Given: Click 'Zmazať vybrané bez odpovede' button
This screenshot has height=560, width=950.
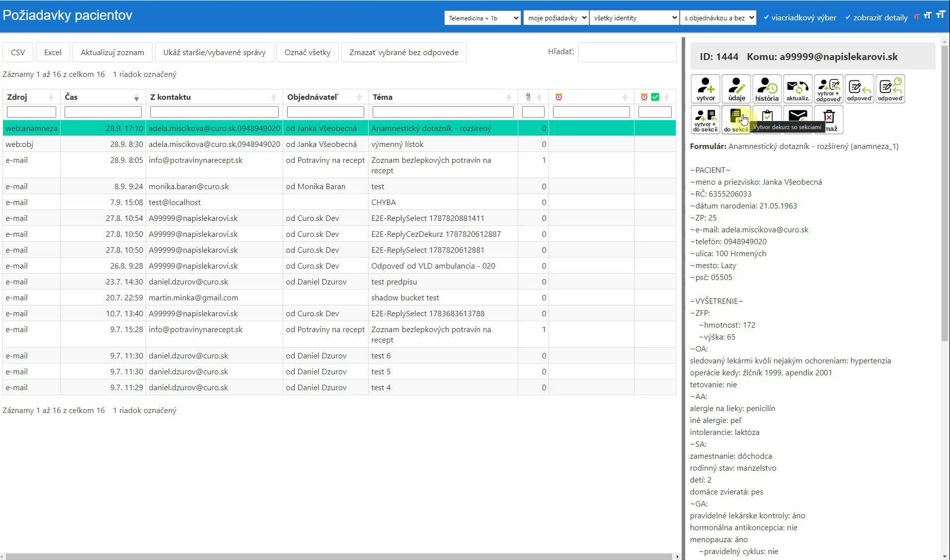Looking at the screenshot, I should pyautogui.click(x=404, y=52).
